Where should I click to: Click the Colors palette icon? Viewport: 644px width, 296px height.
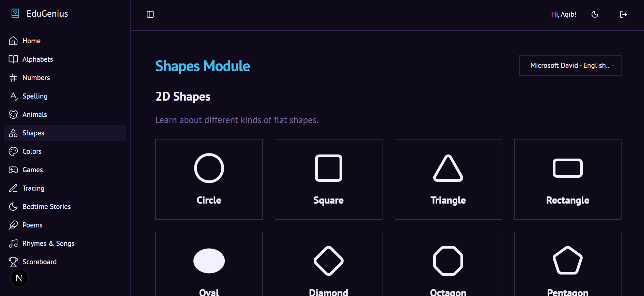pos(13,151)
